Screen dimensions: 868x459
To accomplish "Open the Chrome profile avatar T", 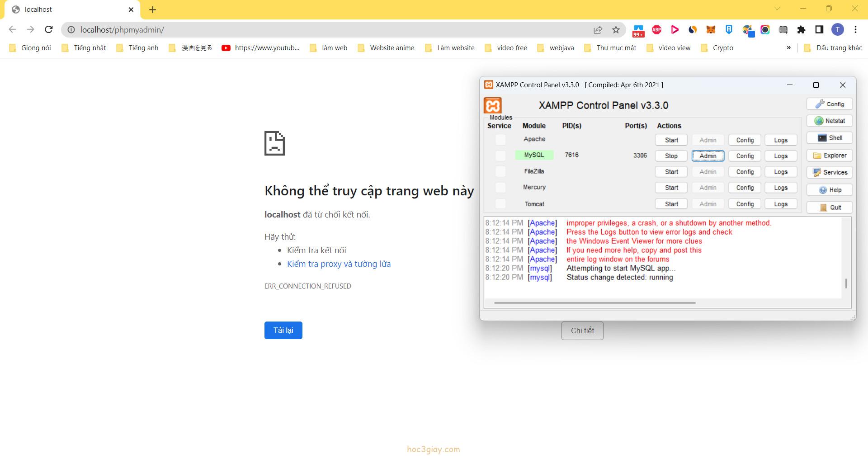I will (838, 30).
